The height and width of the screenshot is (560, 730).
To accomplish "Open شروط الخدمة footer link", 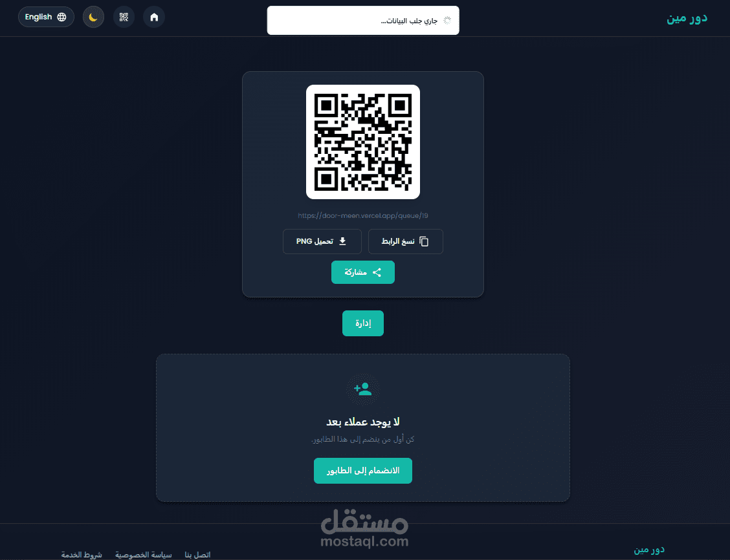I will (82, 554).
